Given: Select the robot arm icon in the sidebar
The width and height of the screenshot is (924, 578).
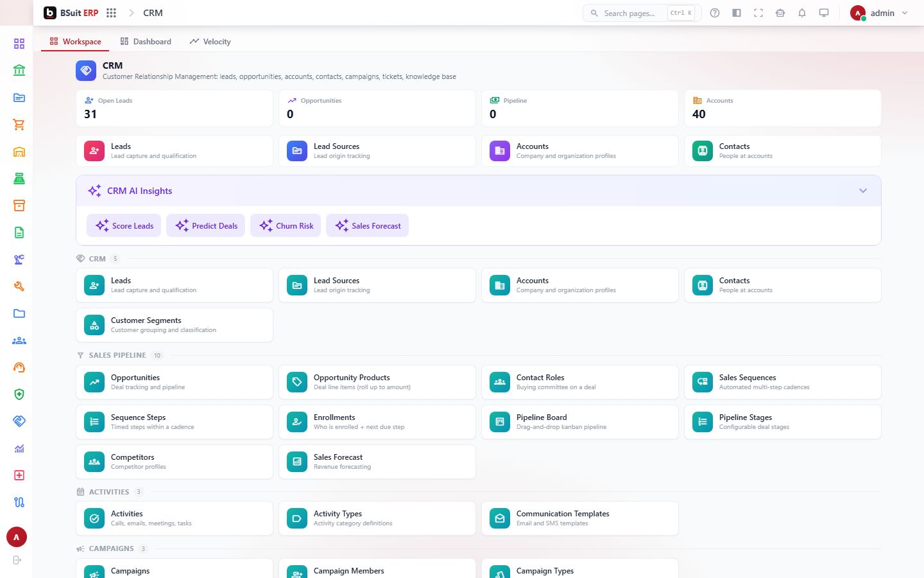Looking at the screenshot, I should tap(19, 259).
